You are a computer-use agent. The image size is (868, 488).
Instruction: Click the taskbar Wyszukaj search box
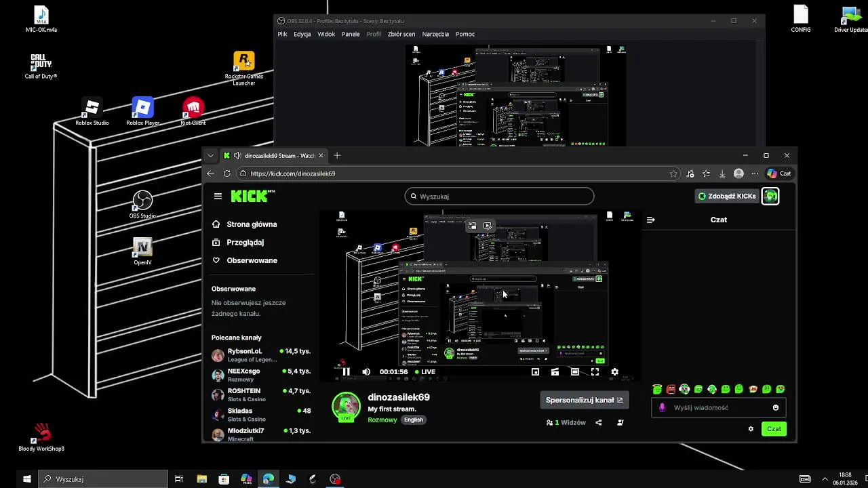pyautogui.click(x=102, y=479)
